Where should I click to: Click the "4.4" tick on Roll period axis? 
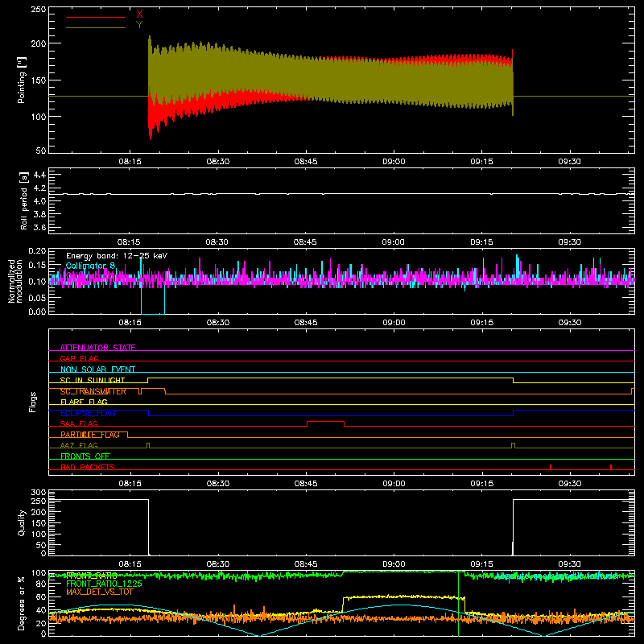39,175
